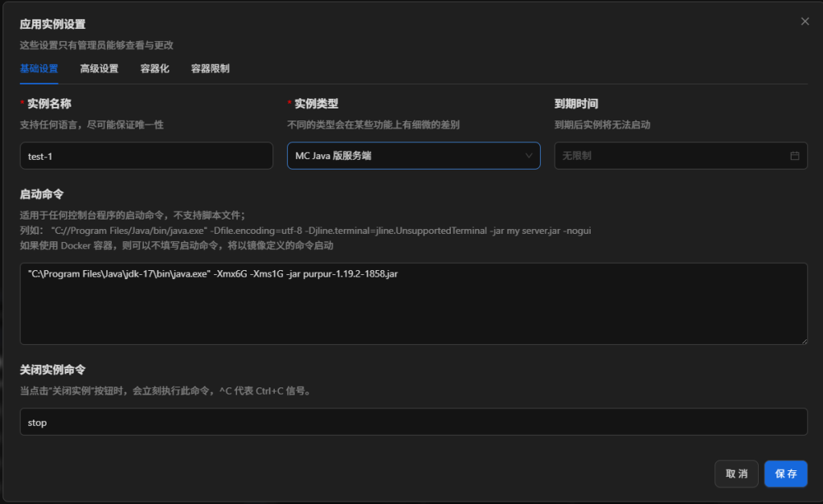The width and height of the screenshot is (823, 504).
Task: Click the 关闭实例命令 section heading
Action: pyautogui.click(x=52, y=370)
